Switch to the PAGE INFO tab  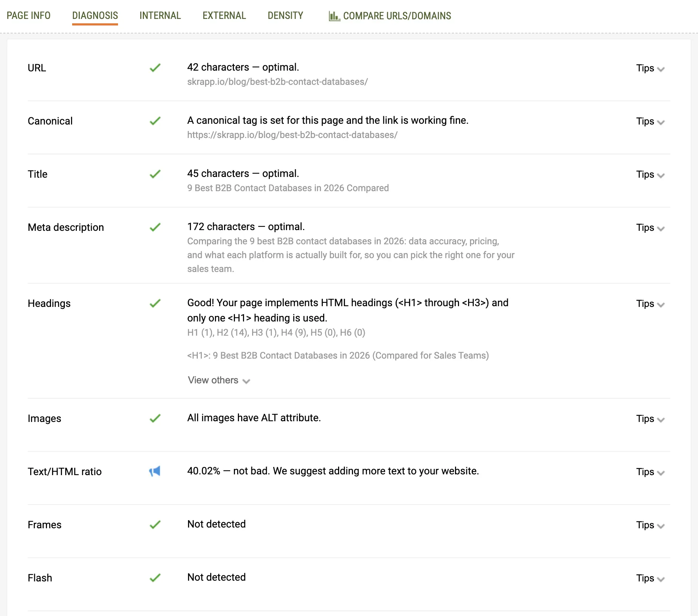click(x=28, y=16)
